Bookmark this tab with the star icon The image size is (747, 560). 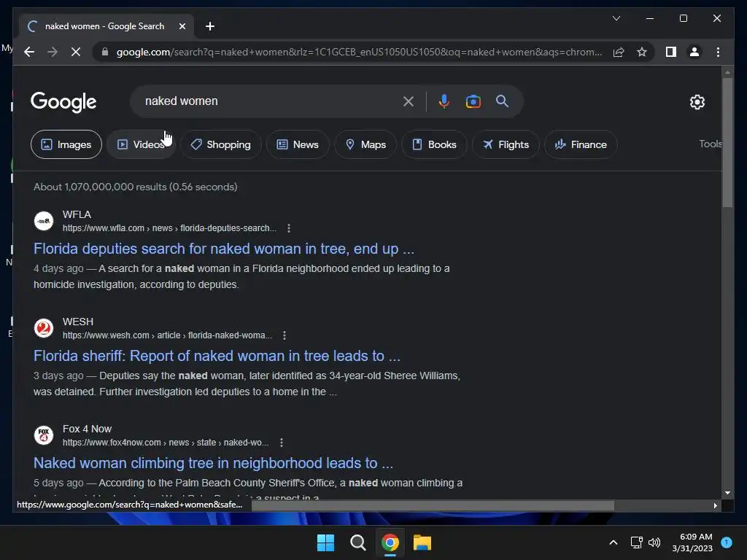[642, 52]
